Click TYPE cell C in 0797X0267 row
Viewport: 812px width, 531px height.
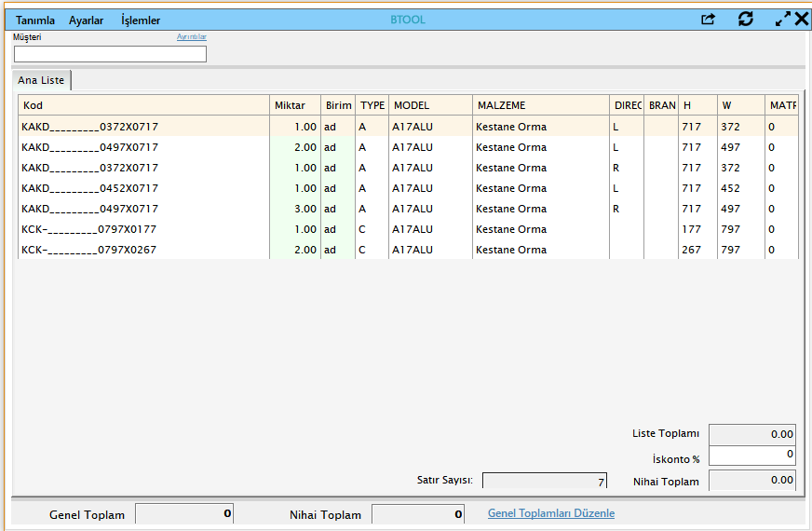[x=372, y=249]
